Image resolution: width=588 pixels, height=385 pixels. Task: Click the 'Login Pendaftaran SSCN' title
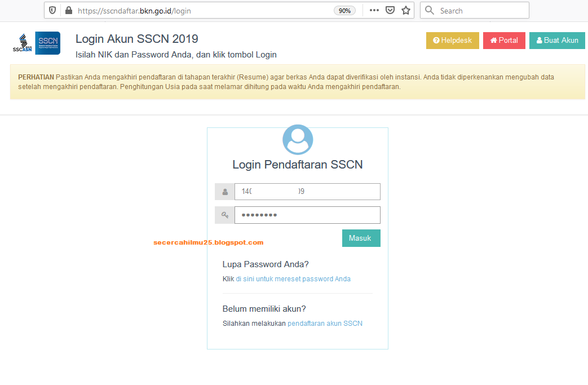click(298, 165)
